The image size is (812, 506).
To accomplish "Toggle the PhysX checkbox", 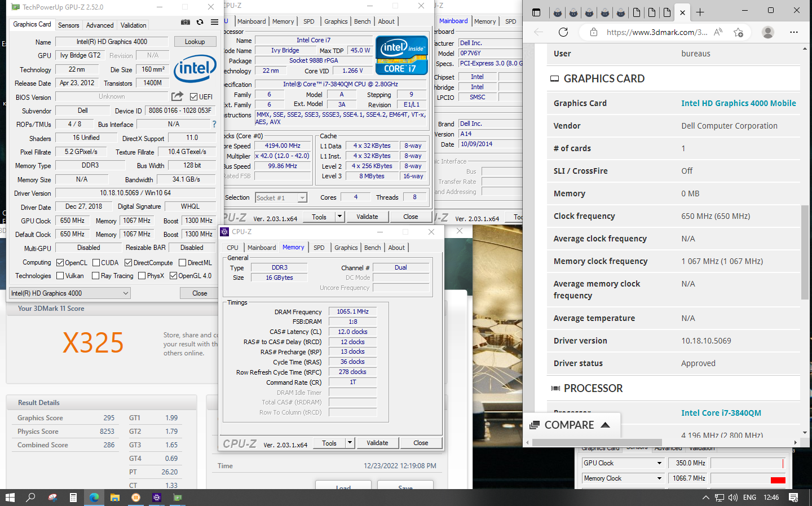I will tap(142, 276).
